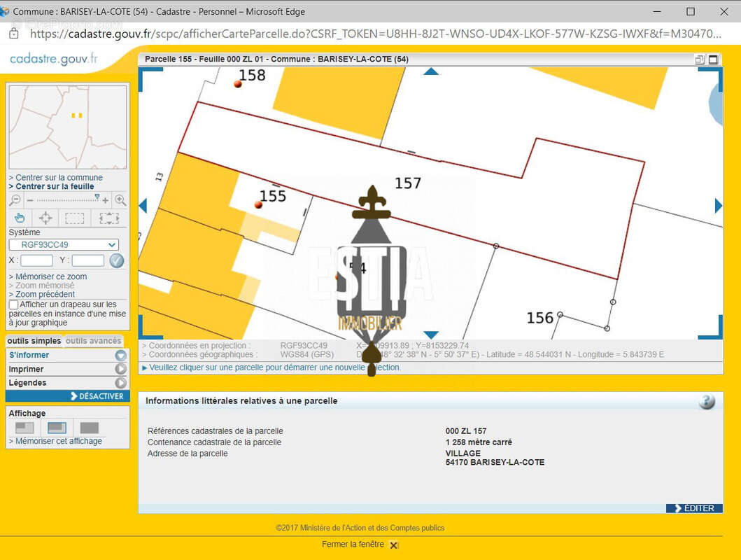Click the map panel maximize icon

coord(713,59)
